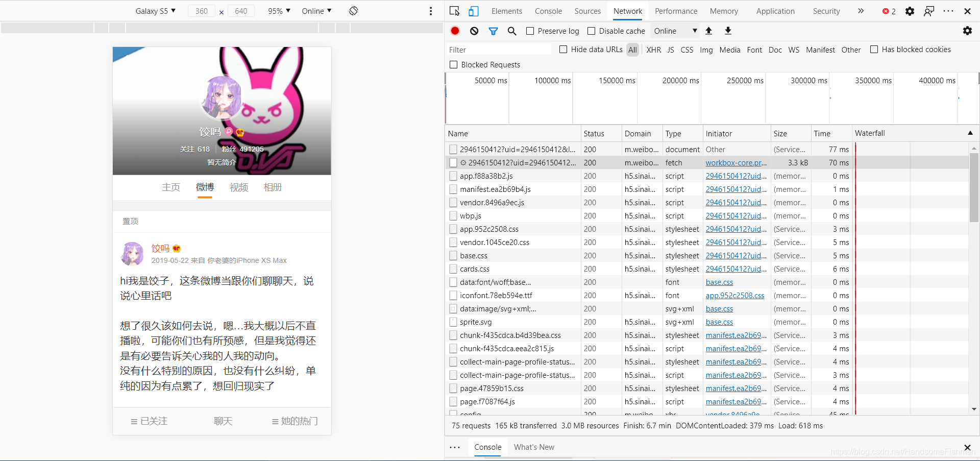Click the viewport width field 360
The image size is (980, 461).
coord(202,11)
